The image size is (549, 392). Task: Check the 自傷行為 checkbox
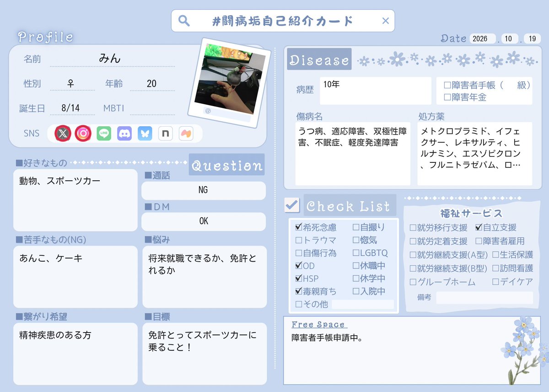tap(299, 252)
